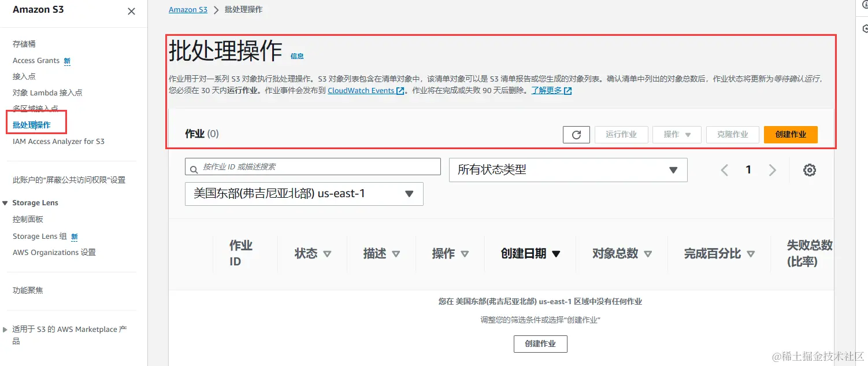Click external link icon beside 了解更多
This screenshot has width=868, height=366.
point(567,91)
